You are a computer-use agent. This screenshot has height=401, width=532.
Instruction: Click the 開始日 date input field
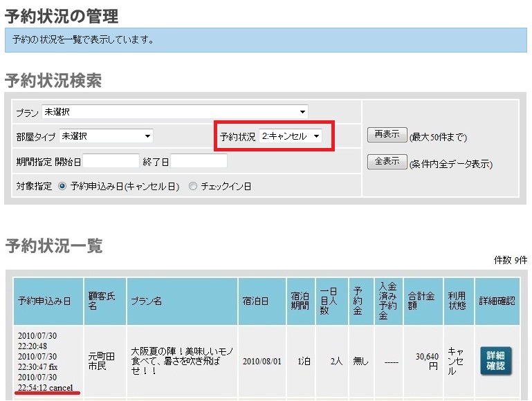coord(111,161)
